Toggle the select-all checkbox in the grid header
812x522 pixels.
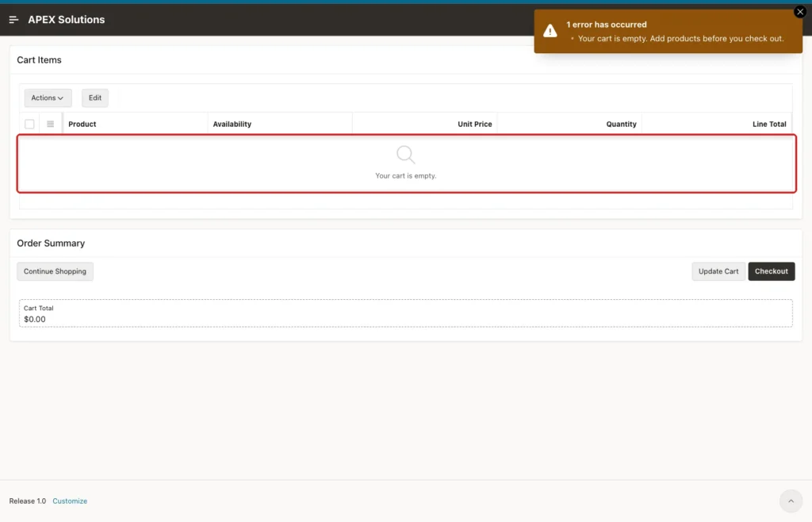click(29, 125)
